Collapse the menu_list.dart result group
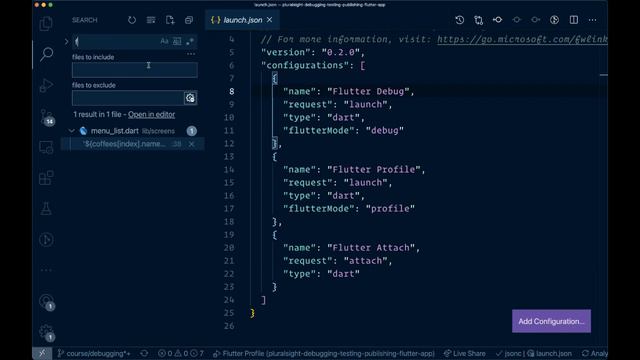This screenshot has width=640, height=360. (71, 131)
